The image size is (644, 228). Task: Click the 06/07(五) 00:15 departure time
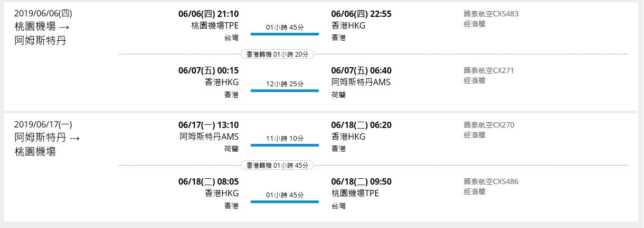(209, 71)
